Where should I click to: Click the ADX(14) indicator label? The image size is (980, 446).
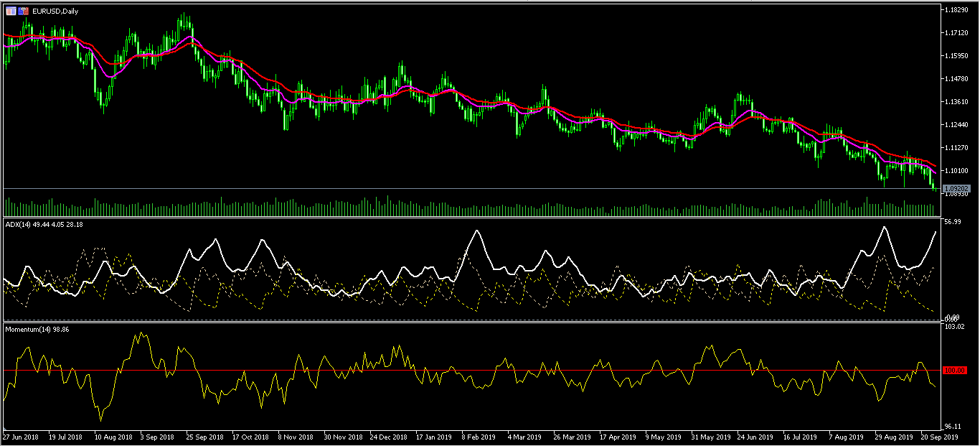tap(17, 224)
